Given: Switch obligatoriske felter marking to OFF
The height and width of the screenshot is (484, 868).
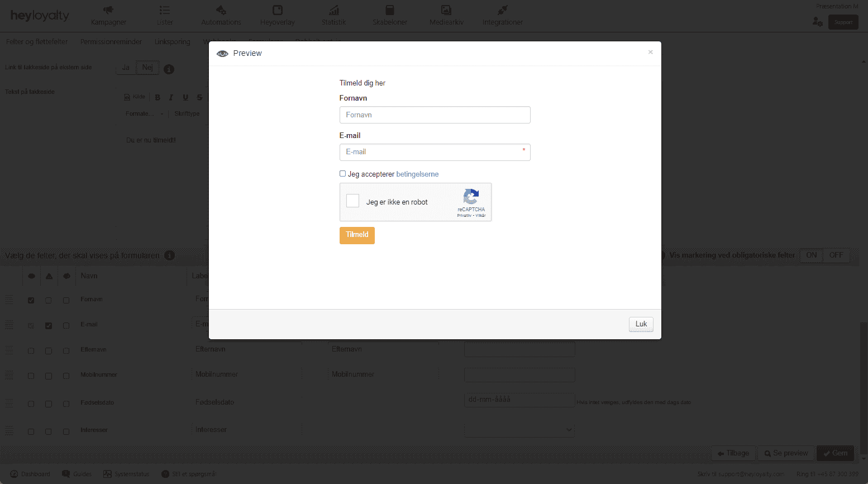Looking at the screenshot, I should (836, 255).
